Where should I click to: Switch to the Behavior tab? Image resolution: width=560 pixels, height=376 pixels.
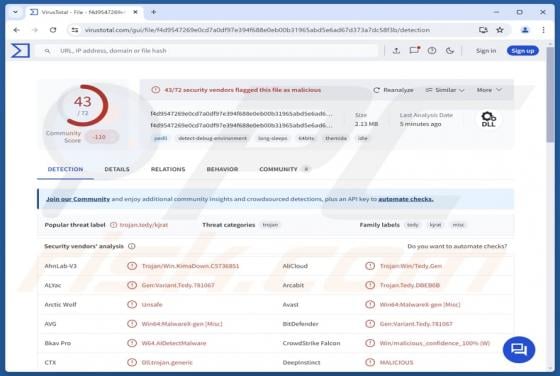tap(222, 169)
